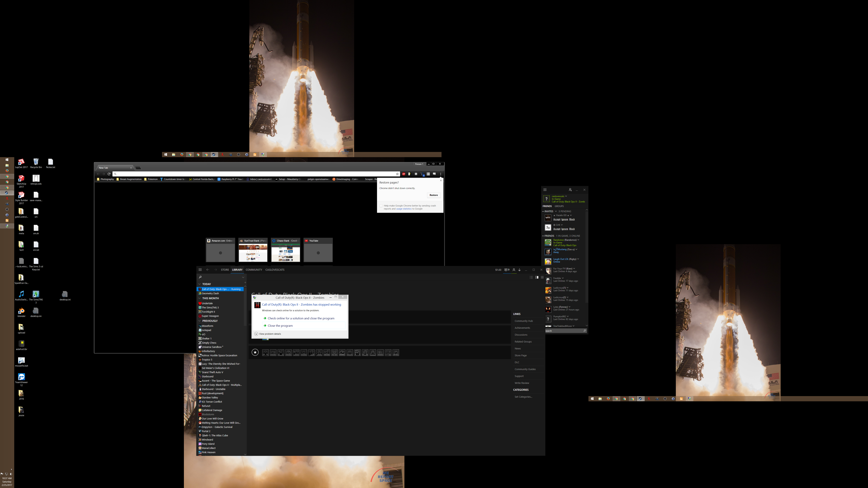
Task: Switch Steam library to detail view
Action: click(x=537, y=278)
